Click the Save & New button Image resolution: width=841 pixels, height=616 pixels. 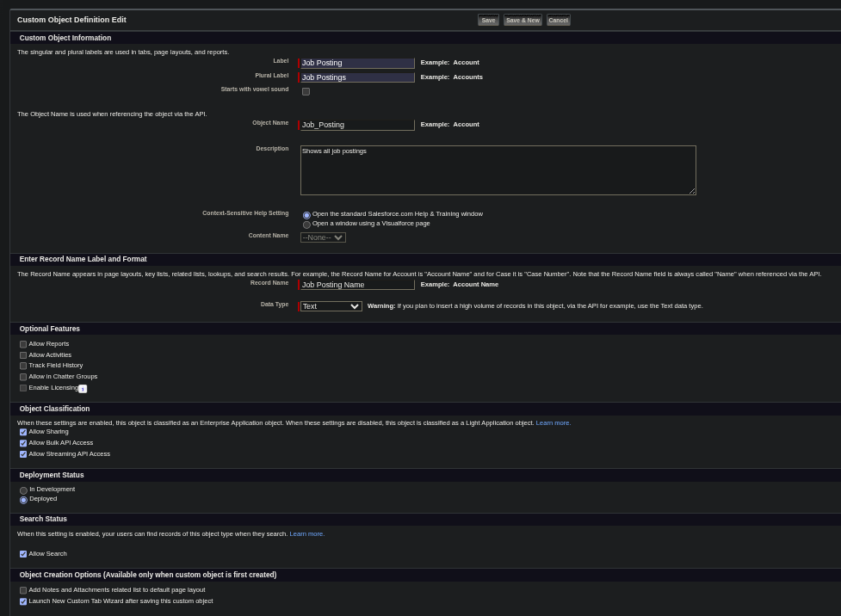click(x=522, y=20)
